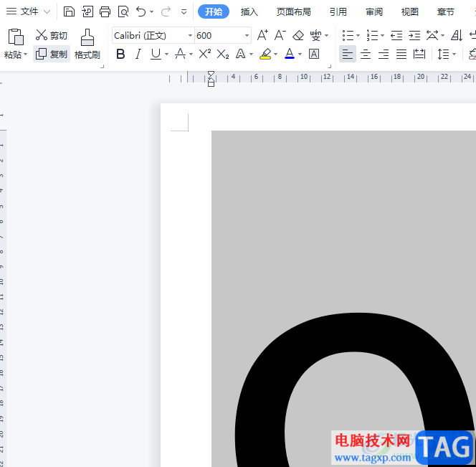Switch to the 插入 tab
This screenshot has height=467, width=476.
(249, 12)
